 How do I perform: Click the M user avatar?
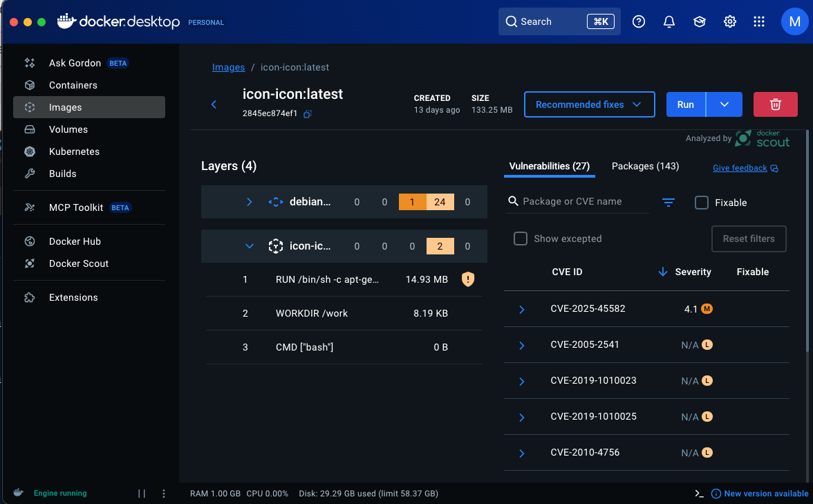[794, 21]
